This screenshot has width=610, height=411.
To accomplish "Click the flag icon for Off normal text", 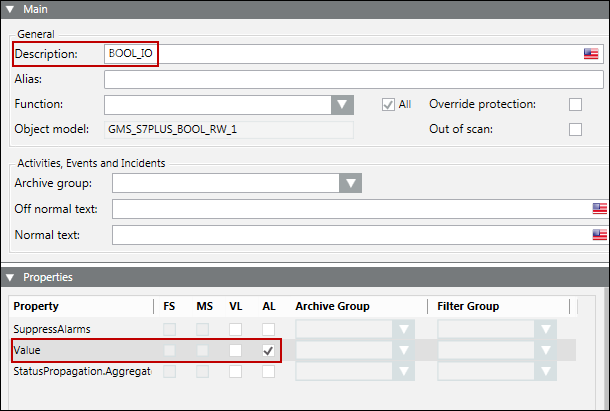I will click(x=599, y=209).
